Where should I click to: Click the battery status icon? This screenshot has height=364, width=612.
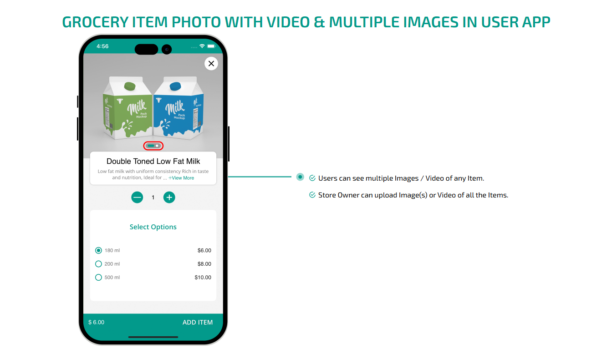point(211,46)
